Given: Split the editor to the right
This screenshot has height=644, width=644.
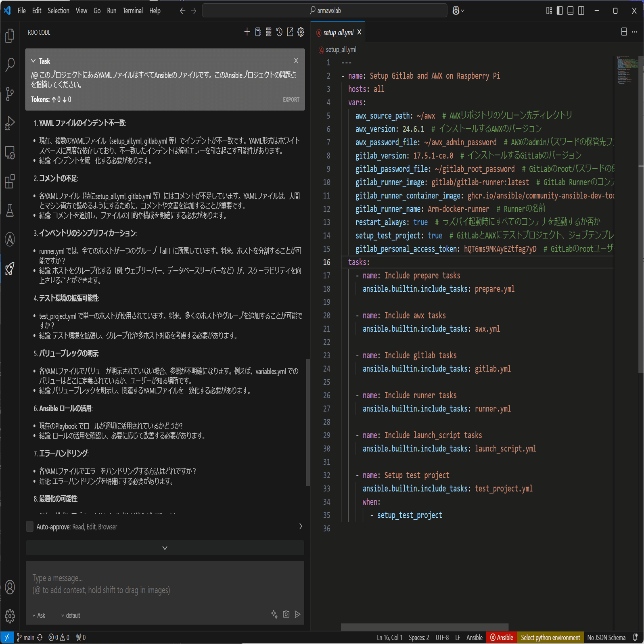Looking at the screenshot, I should point(624,32).
